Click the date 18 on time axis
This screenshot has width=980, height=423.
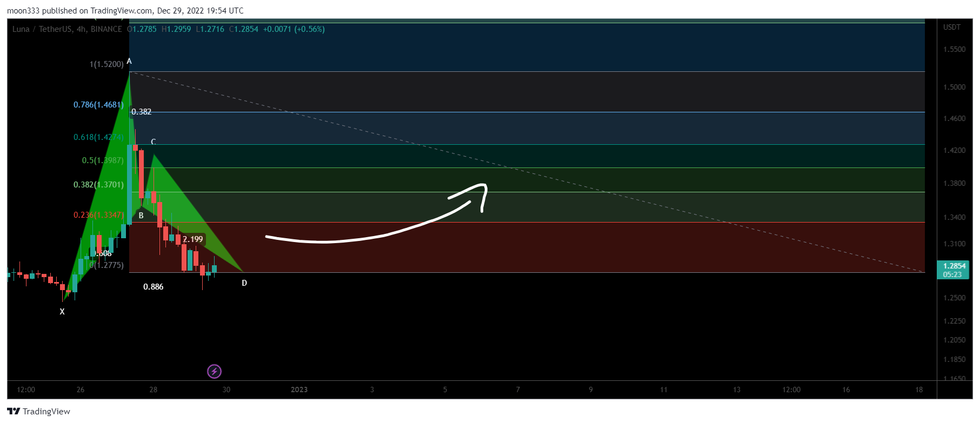(x=919, y=390)
